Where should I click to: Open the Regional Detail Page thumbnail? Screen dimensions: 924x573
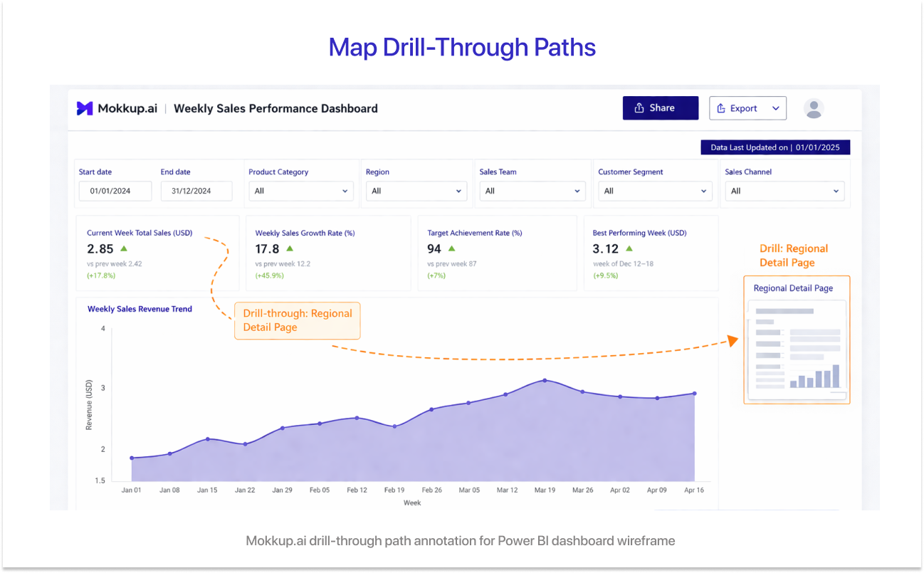point(797,340)
